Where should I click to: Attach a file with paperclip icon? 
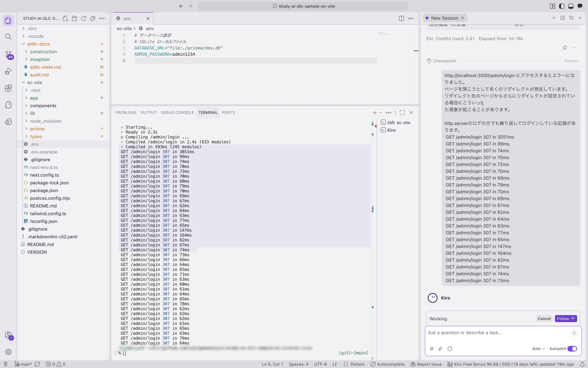440,349
